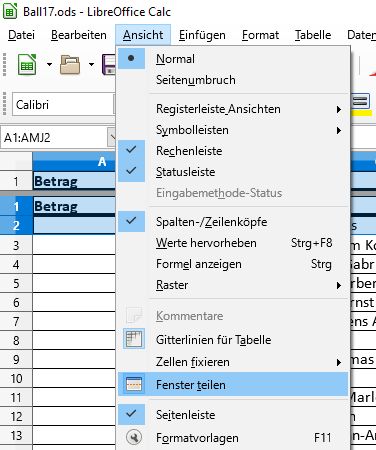Image resolution: width=376 pixels, height=450 pixels.
Task: Choose Seitenumbruch view
Action: coord(232,80)
